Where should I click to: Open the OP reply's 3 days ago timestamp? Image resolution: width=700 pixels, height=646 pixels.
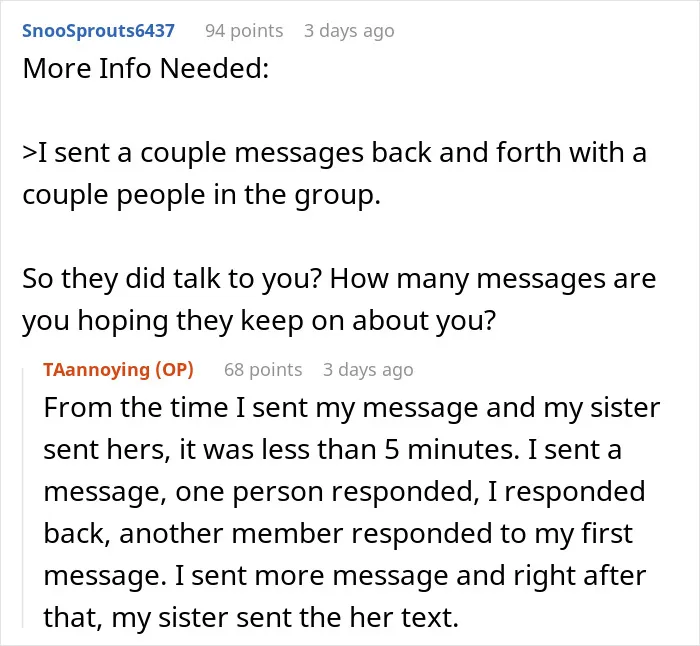pos(368,370)
